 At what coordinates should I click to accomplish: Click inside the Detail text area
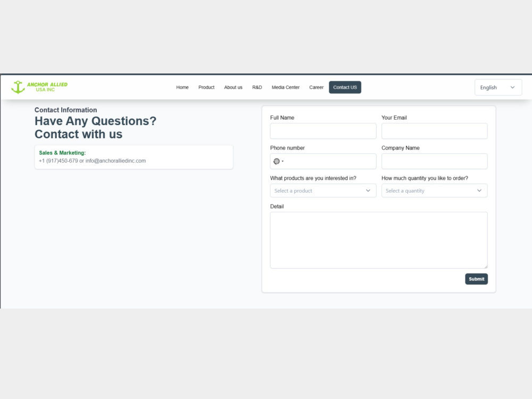379,240
